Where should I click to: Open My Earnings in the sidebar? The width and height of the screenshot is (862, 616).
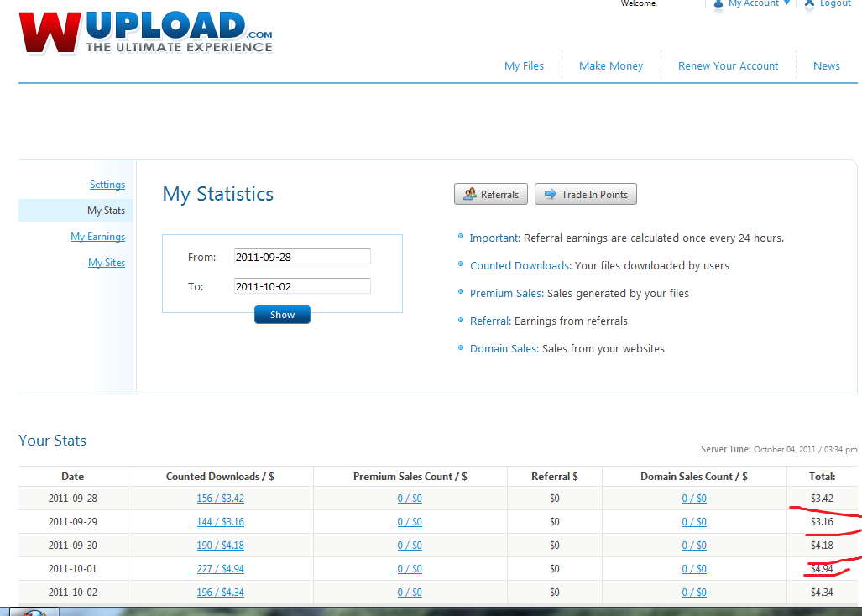point(98,237)
